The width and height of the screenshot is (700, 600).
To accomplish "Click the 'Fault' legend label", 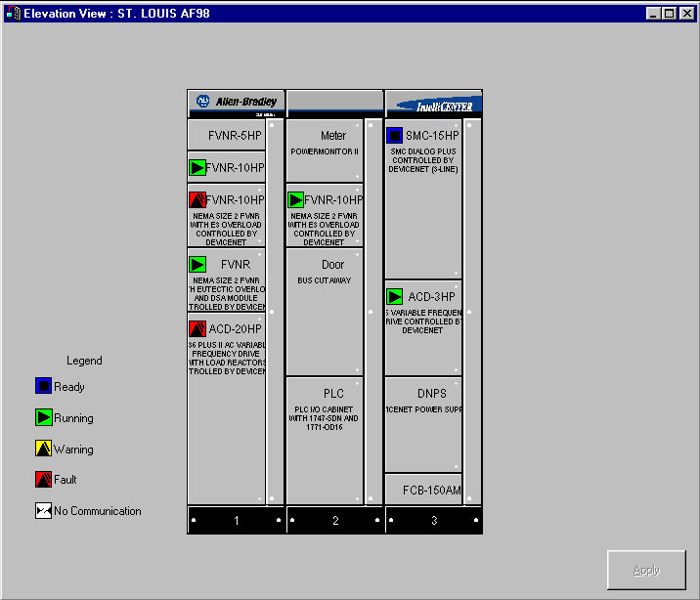I will (66, 480).
